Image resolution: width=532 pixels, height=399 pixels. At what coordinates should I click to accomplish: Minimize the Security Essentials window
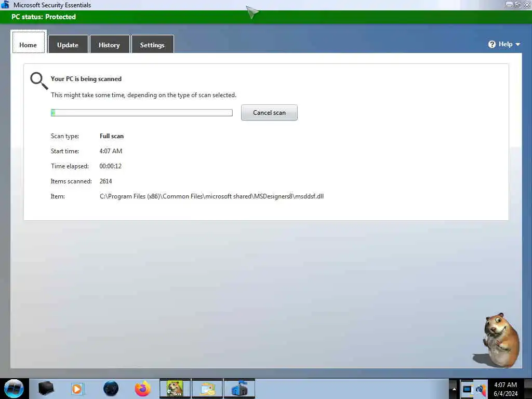pos(509,5)
